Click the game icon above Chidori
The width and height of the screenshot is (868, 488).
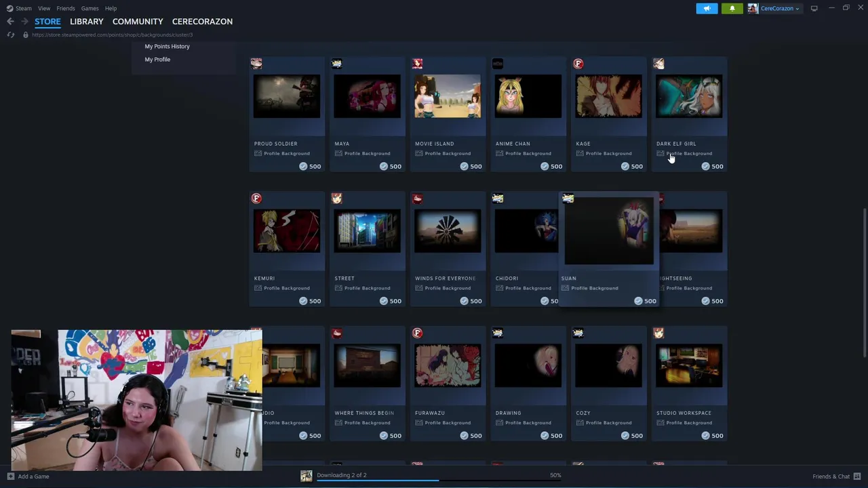(498, 199)
